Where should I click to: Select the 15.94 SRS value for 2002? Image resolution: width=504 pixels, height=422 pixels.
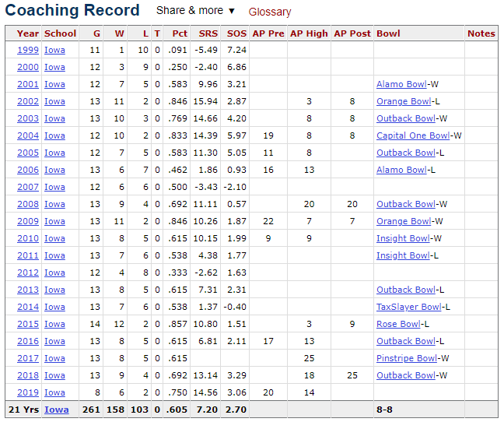205,101
